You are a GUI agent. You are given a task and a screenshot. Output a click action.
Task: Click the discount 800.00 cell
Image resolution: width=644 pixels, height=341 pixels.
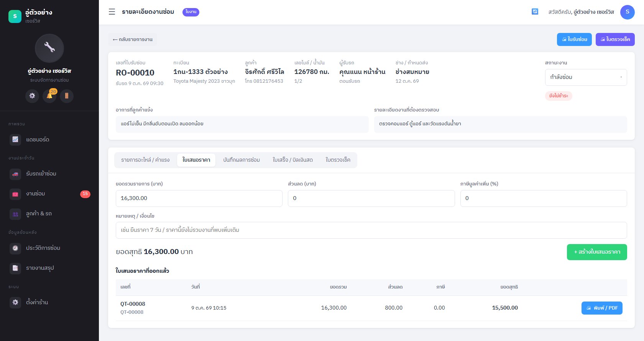(x=394, y=308)
